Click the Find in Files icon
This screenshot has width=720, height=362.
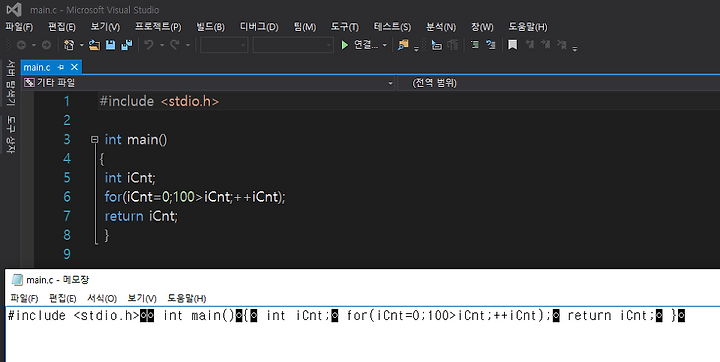(x=403, y=45)
